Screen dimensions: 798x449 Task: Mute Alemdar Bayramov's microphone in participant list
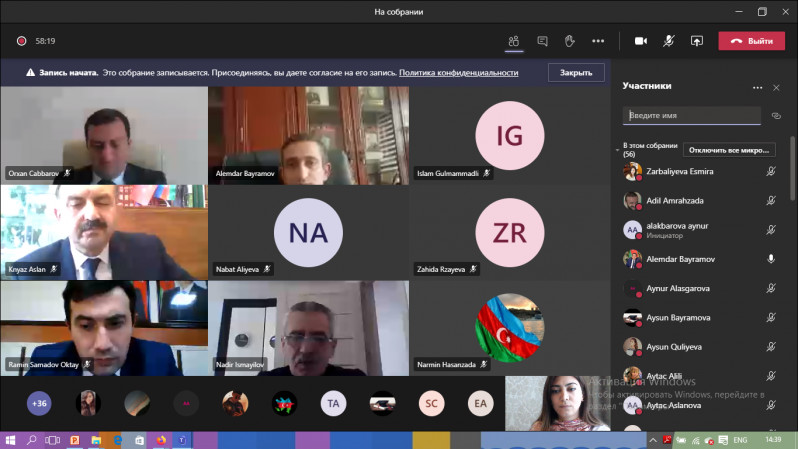[x=771, y=259]
